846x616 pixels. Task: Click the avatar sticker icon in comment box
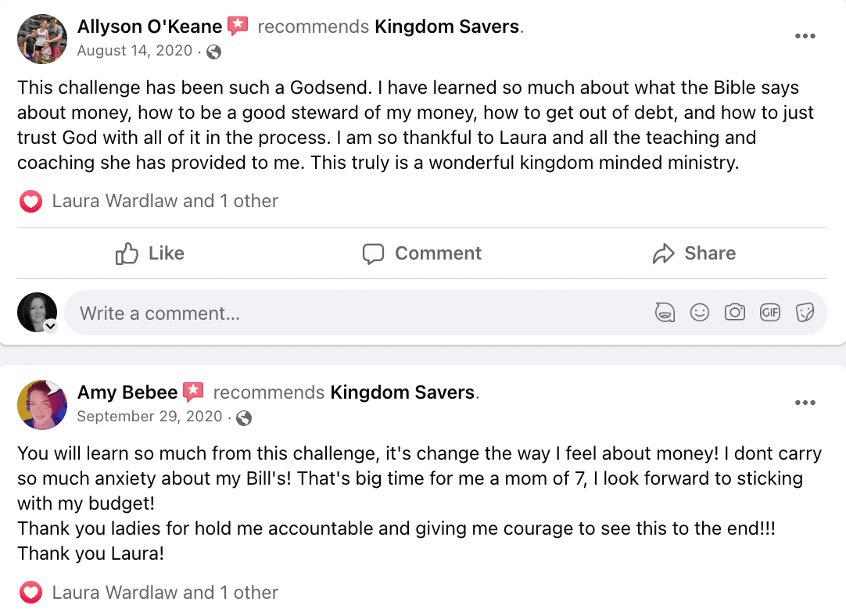coord(665,313)
